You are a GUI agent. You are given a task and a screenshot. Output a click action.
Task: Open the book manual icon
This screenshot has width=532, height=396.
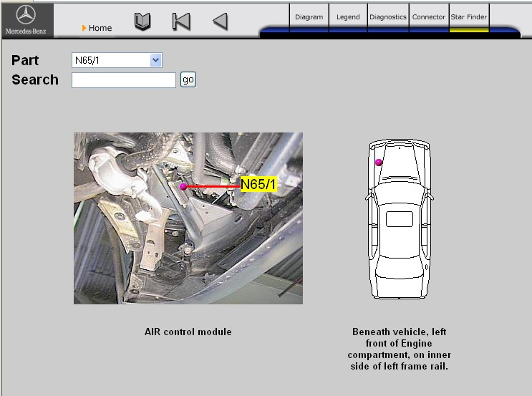point(142,21)
